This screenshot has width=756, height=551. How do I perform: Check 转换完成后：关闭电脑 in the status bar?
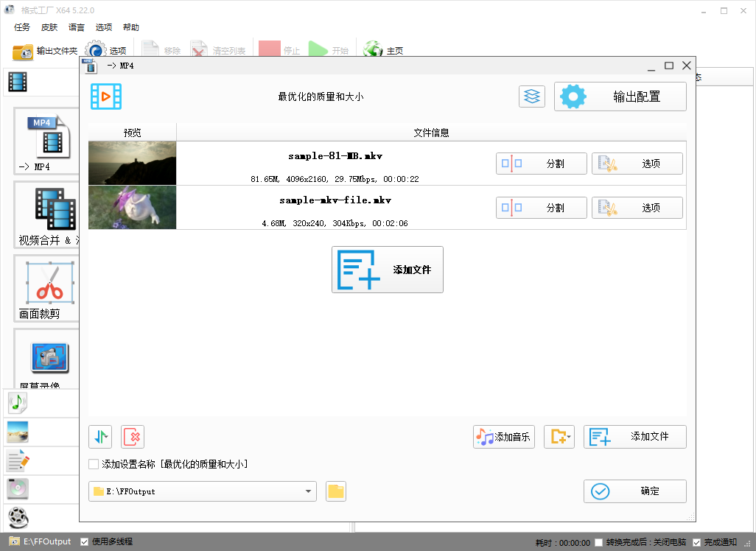(x=599, y=541)
